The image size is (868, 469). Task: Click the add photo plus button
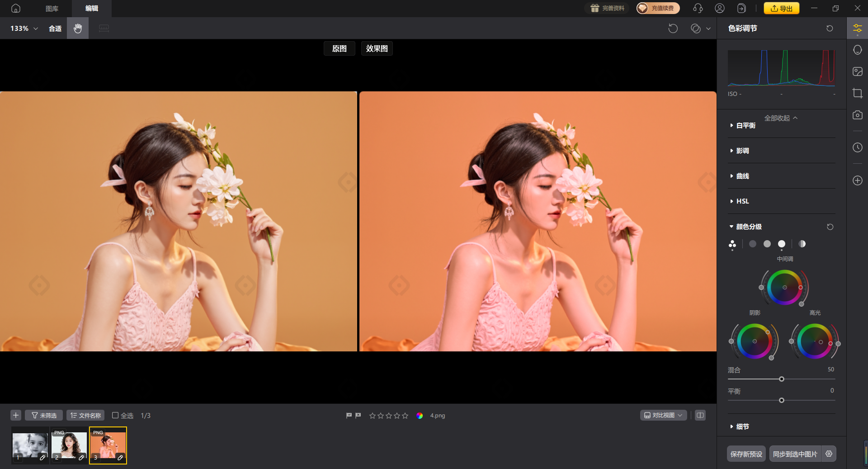(16, 415)
